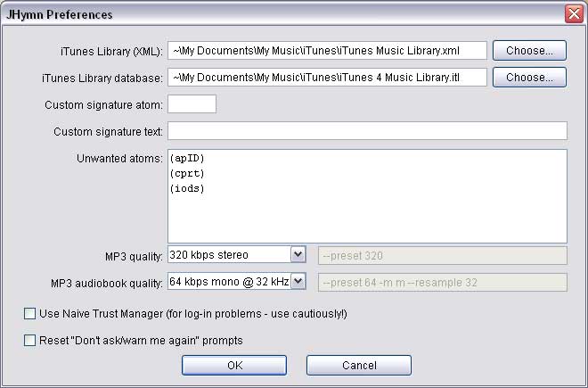Check Reset "Don't ask/warn me again" prompts
588x388 pixels.
click(30, 340)
